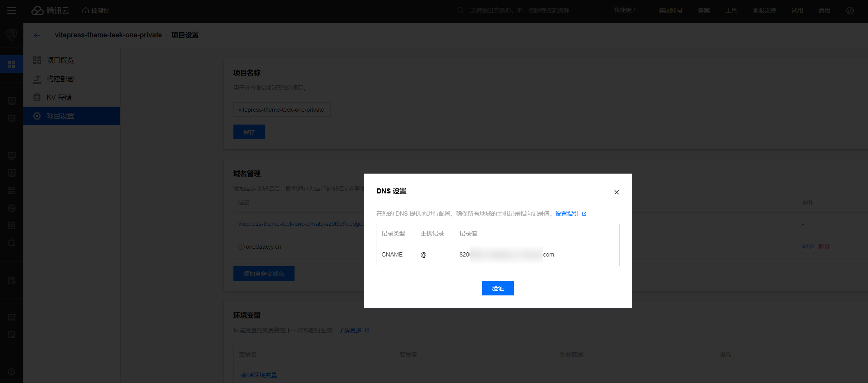Open 了解更多 link under 环境变量
The width and height of the screenshot is (868, 383).
pyautogui.click(x=350, y=330)
